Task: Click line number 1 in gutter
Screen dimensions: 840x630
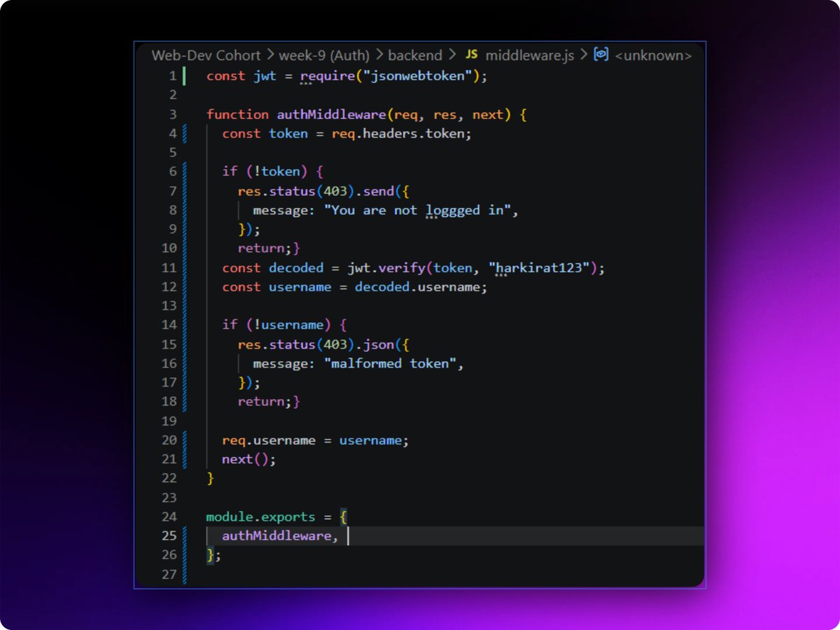Action: pyautogui.click(x=172, y=76)
